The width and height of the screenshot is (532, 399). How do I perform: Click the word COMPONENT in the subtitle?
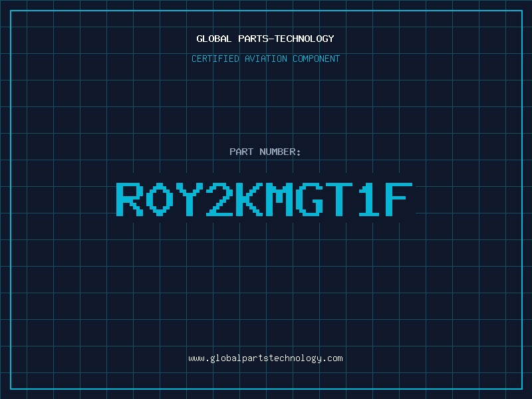pos(316,59)
